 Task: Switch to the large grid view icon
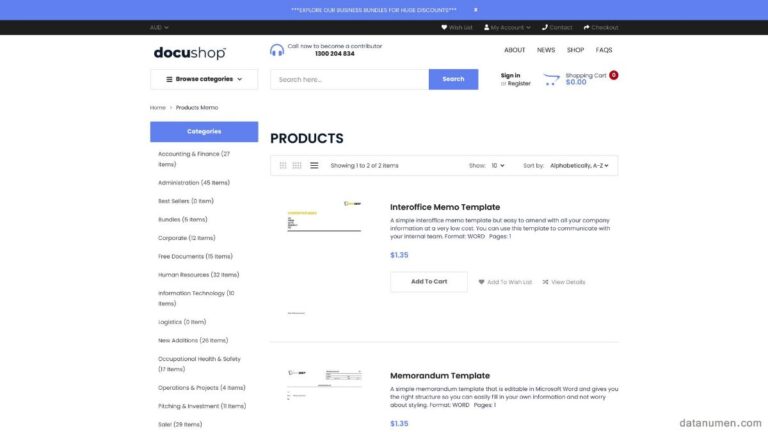click(297, 166)
